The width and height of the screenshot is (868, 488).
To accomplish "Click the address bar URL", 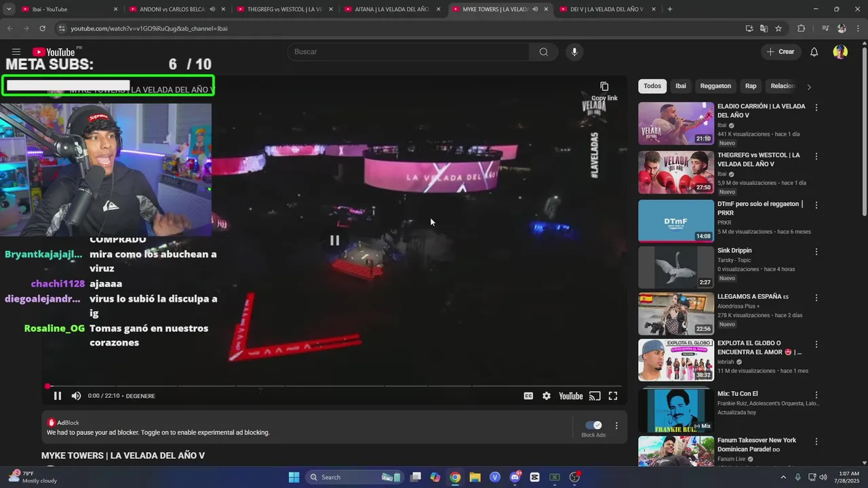I will point(149,28).
